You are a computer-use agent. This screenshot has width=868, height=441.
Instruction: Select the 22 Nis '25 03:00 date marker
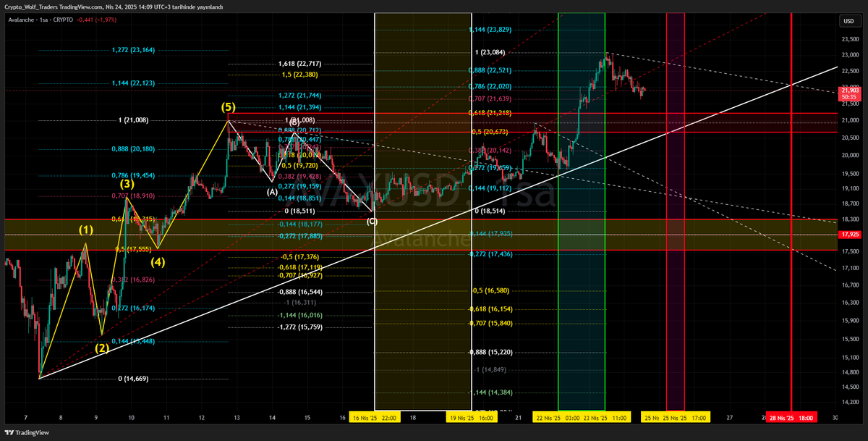558,418
